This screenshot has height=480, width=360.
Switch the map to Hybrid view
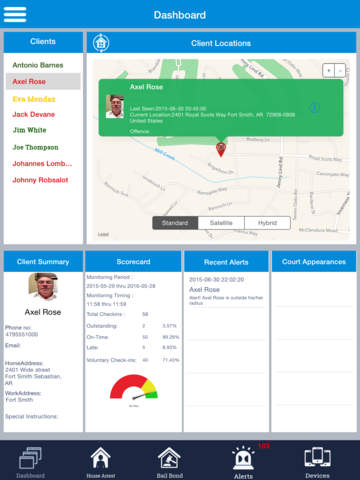pos(267,223)
